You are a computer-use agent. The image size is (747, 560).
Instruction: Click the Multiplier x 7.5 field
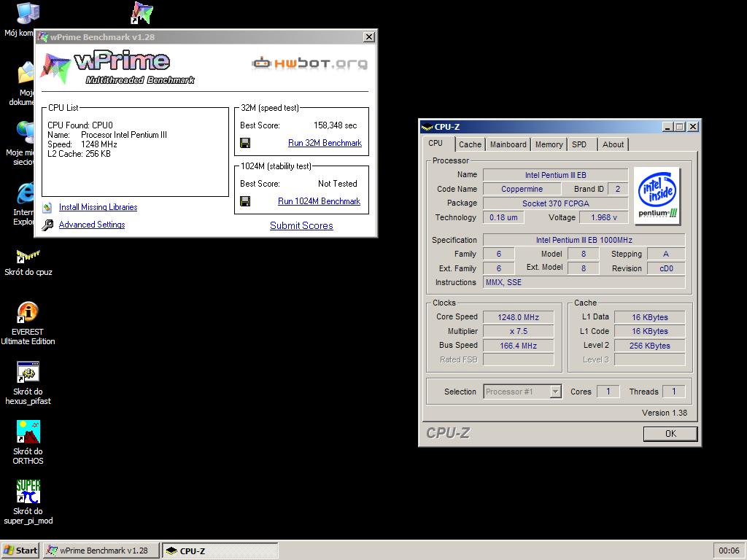[x=519, y=332]
